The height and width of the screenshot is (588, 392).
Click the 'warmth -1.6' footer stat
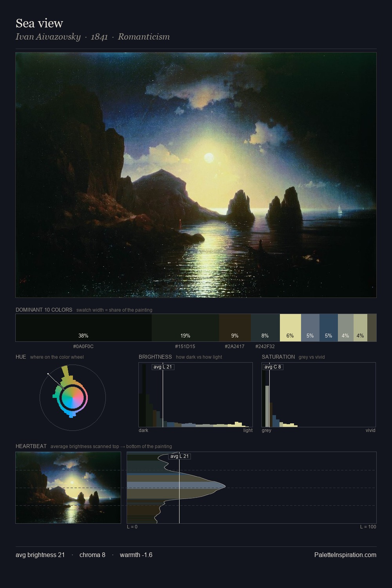click(x=136, y=555)
